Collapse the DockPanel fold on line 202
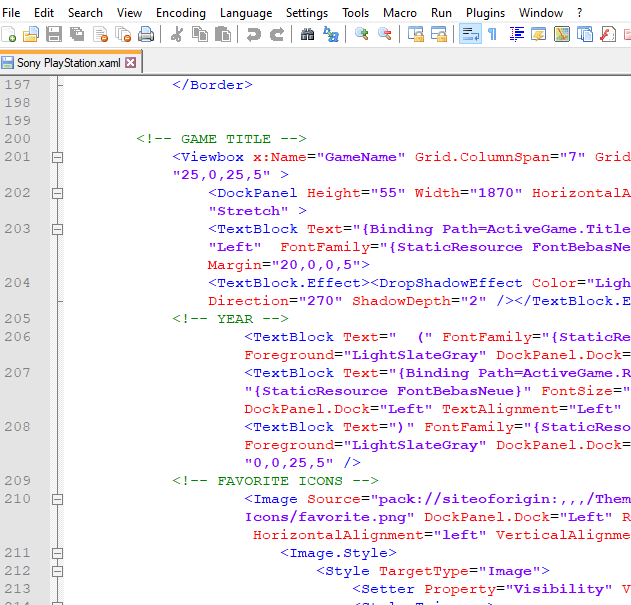The width and height of the screenshot is (631, 605). [x=58, y=193]
